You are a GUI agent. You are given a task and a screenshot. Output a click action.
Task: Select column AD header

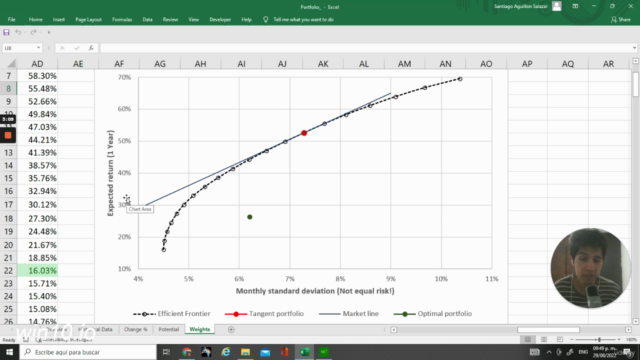pos(37,64)
